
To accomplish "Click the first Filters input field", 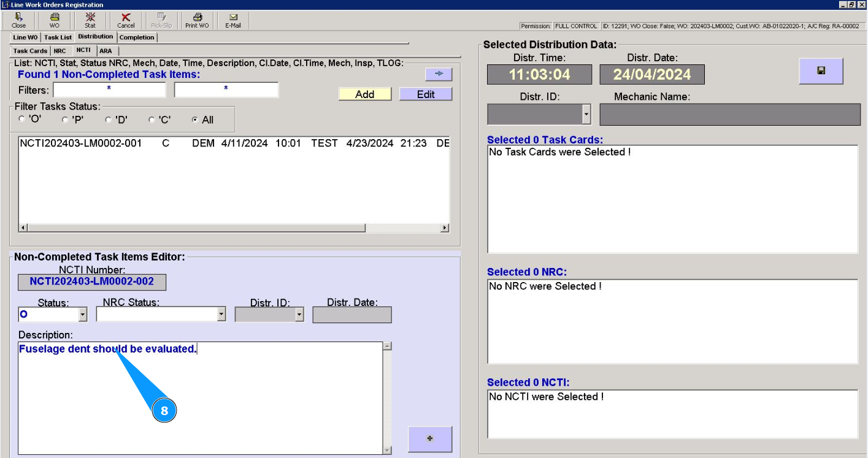I will 109,90.
